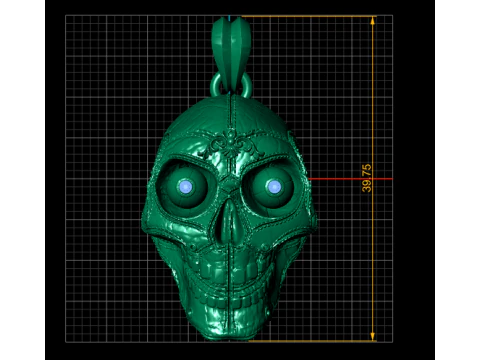Click the jump ring connecting bail and skull
The image size is (480, 360).
(x=230, y=85)
